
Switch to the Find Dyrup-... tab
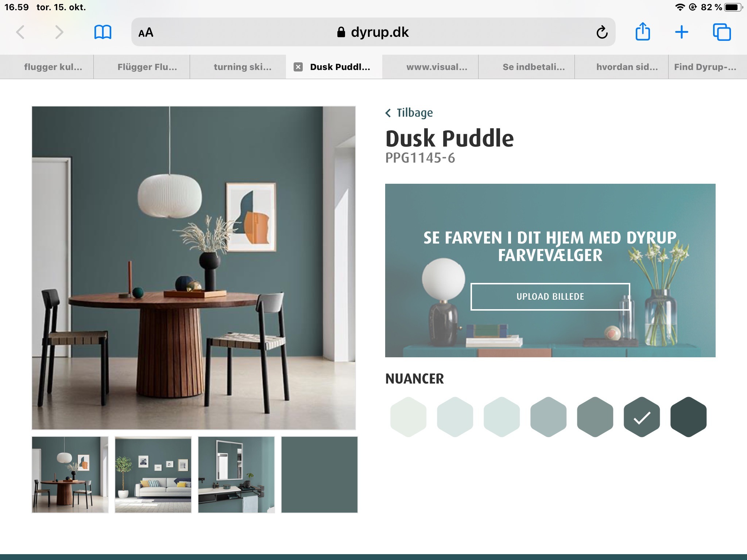point(705,67)
